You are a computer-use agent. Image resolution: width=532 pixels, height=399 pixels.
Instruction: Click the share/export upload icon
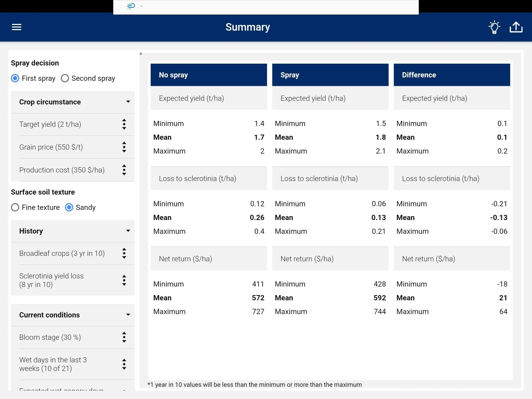[x=516, y=27]
